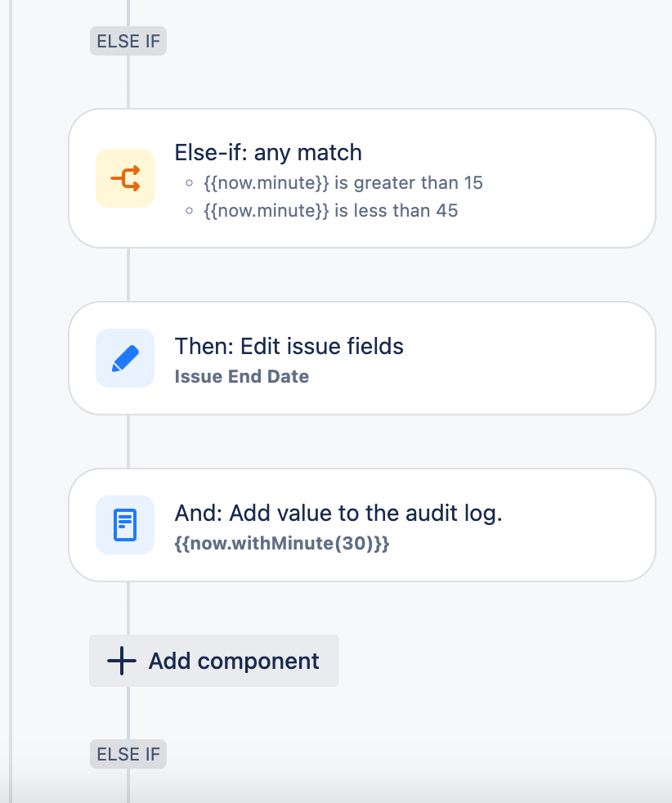Click connector line between audit log card and Add component
672x803 pixels.
tap(128, 608)
